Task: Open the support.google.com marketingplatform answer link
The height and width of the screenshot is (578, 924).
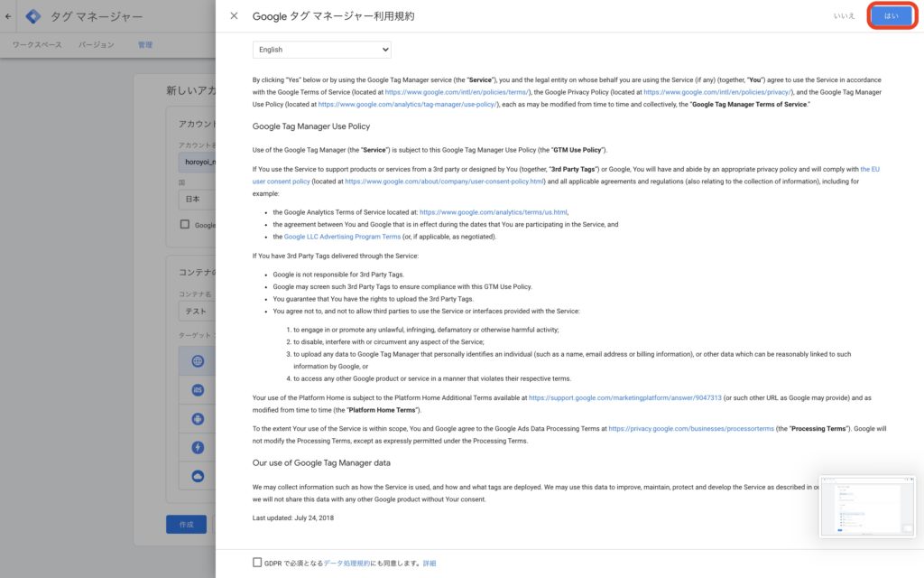Action: point(625,398)
